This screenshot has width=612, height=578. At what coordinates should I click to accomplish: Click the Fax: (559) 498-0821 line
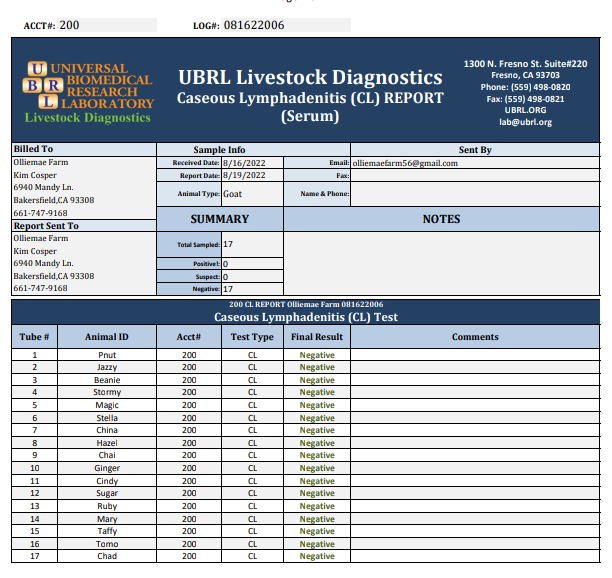(525, 99)
